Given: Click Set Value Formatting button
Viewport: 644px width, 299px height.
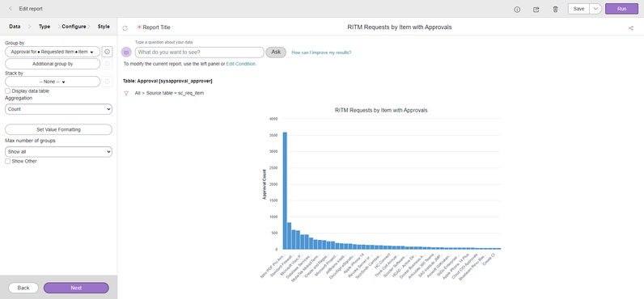Looking at the screenshot, I should click(58, 129).
